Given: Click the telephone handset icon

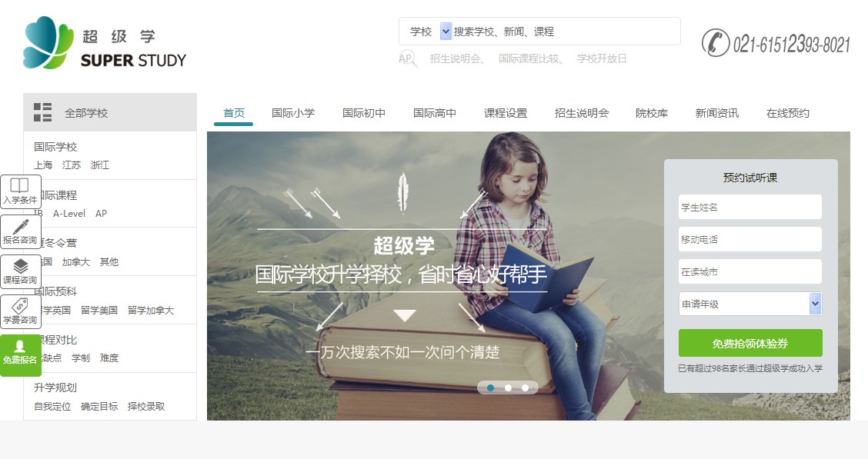Looking at the screenshot, I should 715,42.
